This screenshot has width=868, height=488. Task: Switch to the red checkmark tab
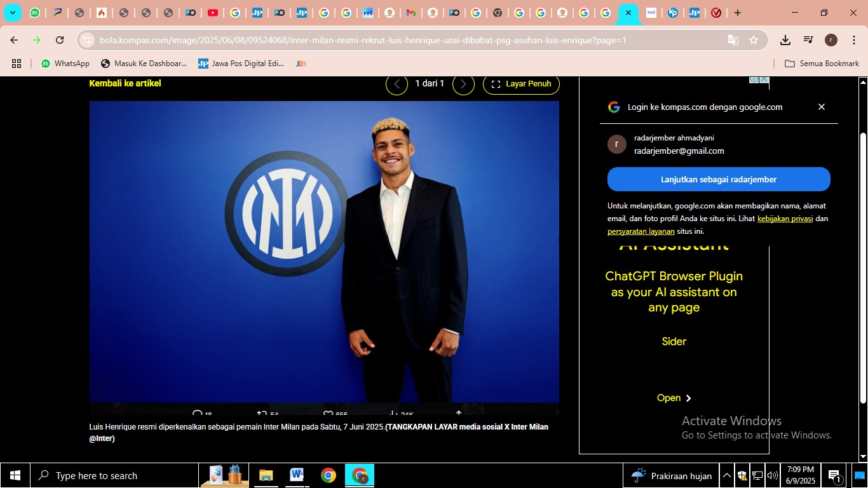click(x=716, y=13)
